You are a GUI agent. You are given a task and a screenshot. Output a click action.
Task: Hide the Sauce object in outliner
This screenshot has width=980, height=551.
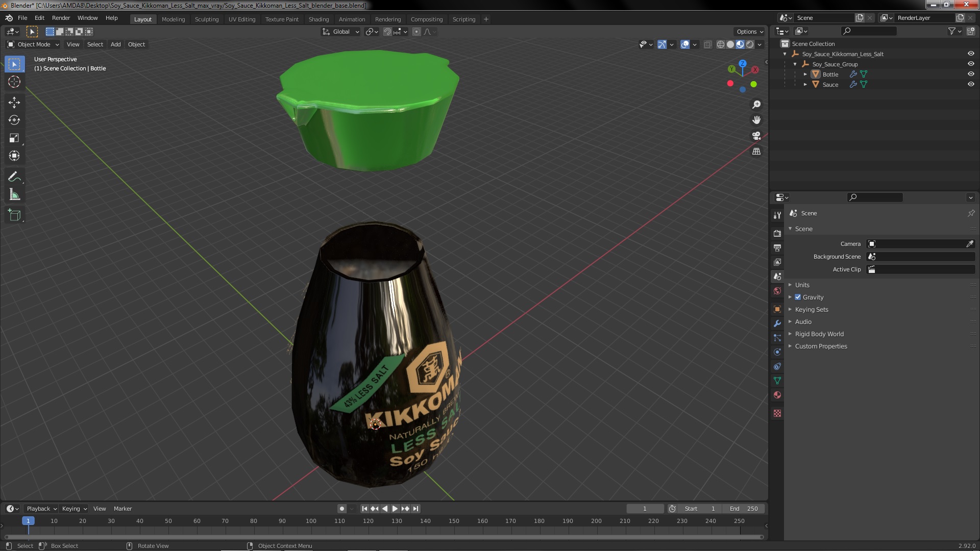971,84
